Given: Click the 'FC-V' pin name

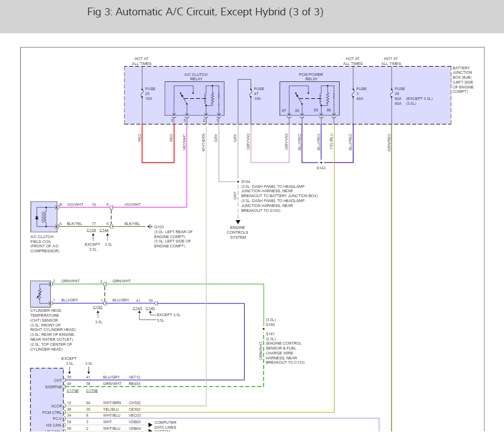Looking at the screenshot, I should click(x=57, y=418).
